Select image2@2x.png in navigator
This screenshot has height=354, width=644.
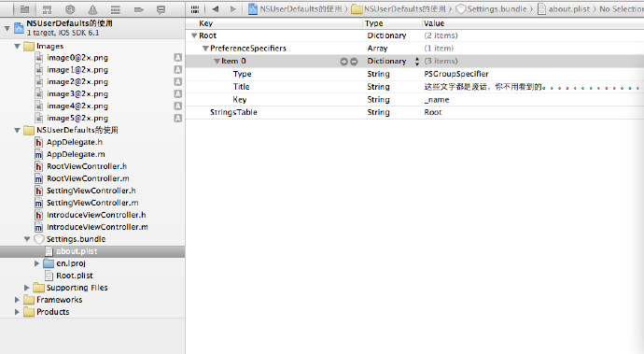coord(77,82)
